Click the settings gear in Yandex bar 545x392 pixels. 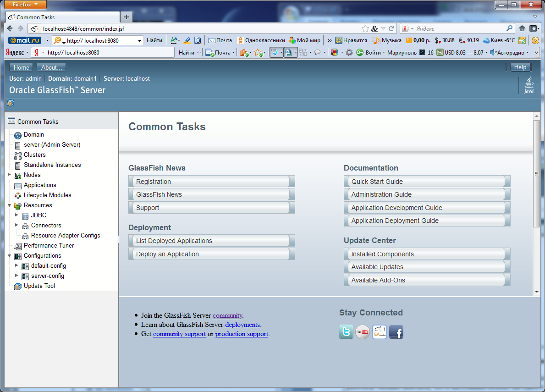pyautogui.click(x=349, y=52)
